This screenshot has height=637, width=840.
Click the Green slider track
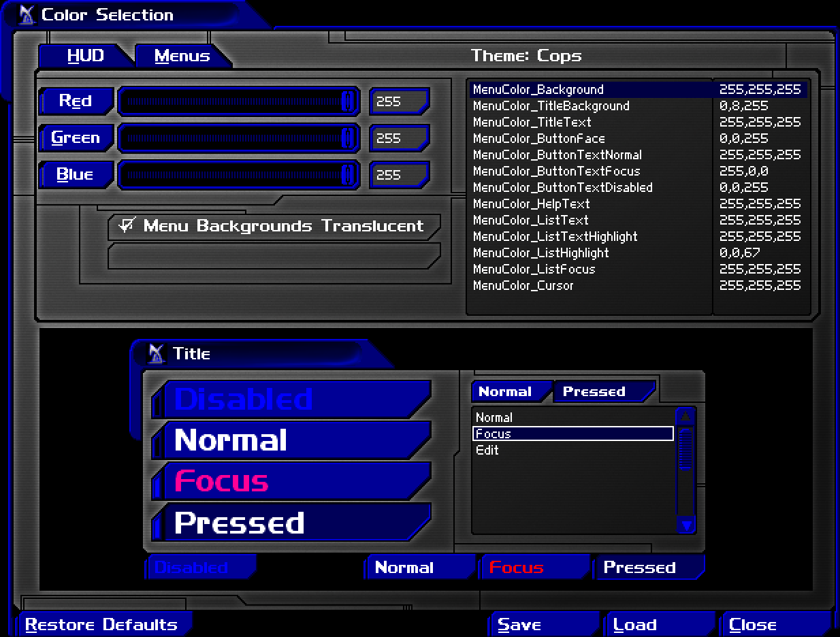[238, 138]
